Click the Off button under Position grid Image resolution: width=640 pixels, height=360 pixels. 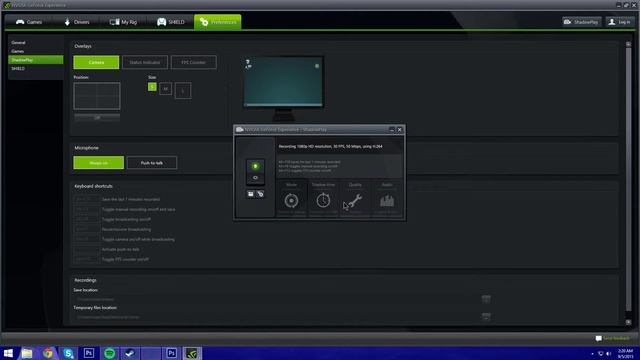tap(97, 118)
